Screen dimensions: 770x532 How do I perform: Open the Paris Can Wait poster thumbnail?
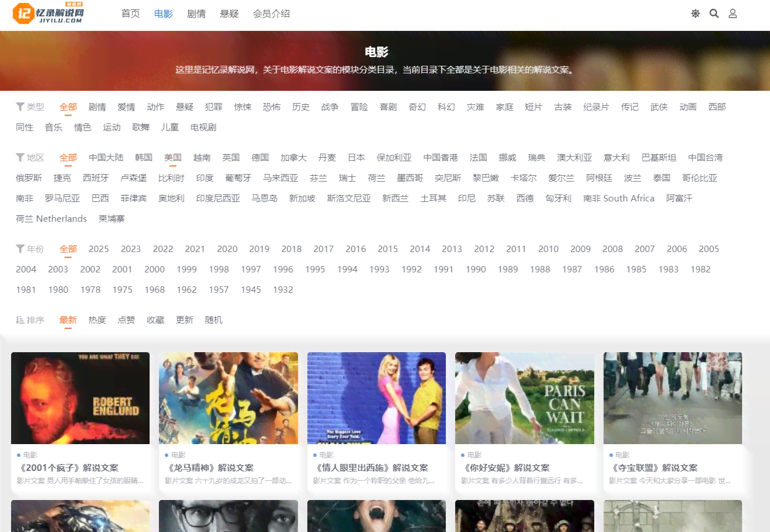(524, 398)
